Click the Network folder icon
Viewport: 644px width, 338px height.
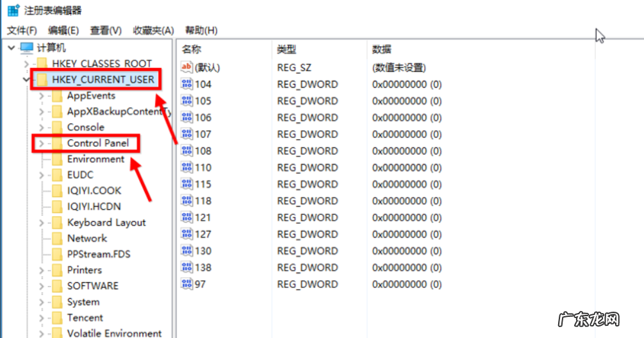pos(58,239)
